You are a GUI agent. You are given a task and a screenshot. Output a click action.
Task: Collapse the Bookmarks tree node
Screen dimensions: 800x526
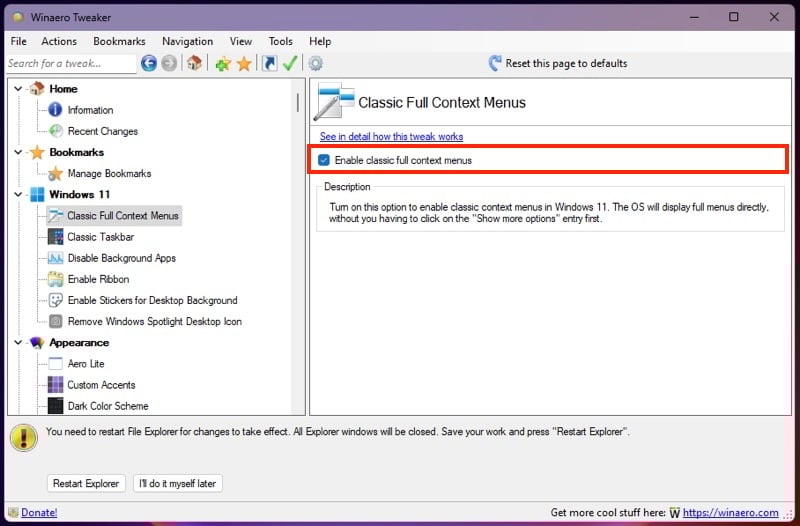point(18,152)
